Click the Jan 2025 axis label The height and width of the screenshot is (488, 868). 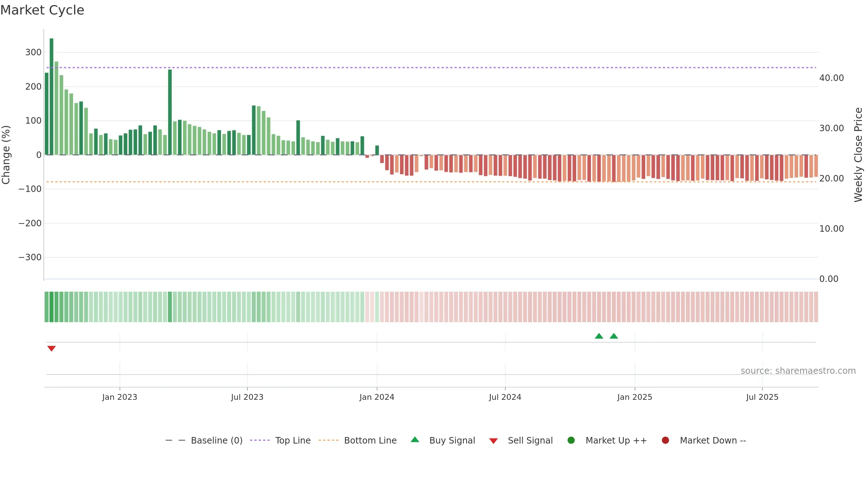point(635,397)
